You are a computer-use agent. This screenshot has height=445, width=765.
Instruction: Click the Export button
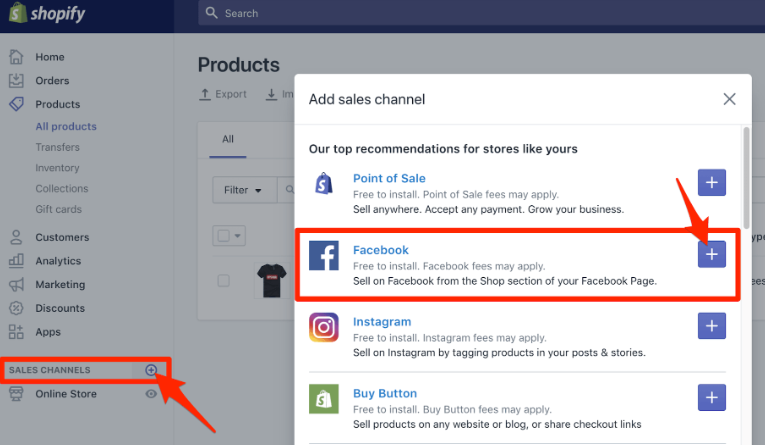click(x=223, y=94)
